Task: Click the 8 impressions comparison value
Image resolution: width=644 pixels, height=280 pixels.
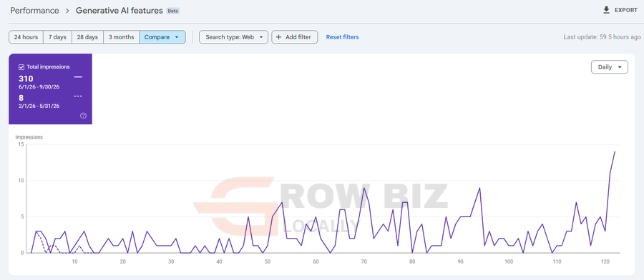Action: pyautogui.click(x=21, y=98)
